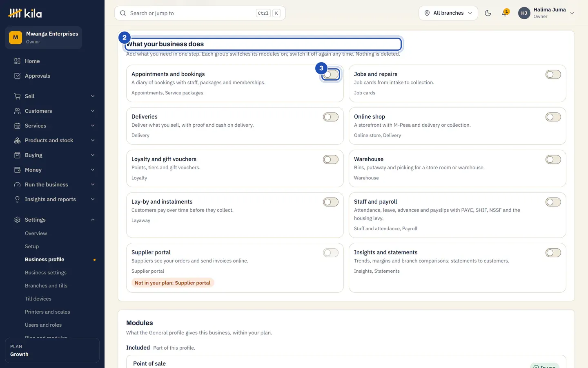Click the Insights and reports lightbulb icon

[x=17, y=199]
